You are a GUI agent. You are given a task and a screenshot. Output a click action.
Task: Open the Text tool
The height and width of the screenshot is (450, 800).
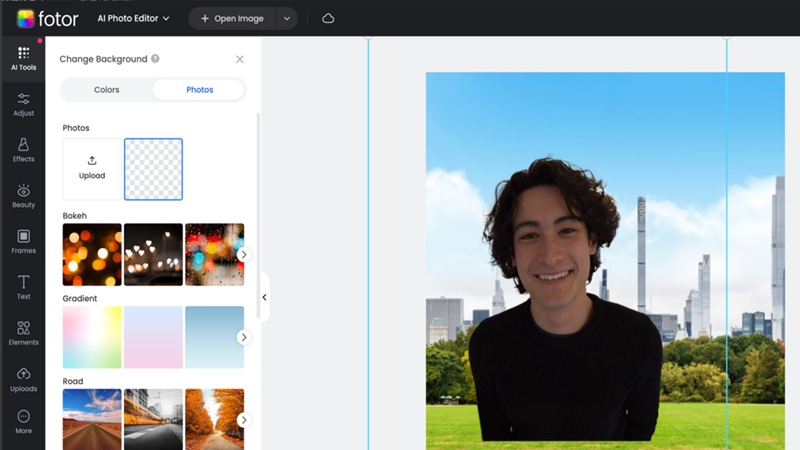[22, 288]
